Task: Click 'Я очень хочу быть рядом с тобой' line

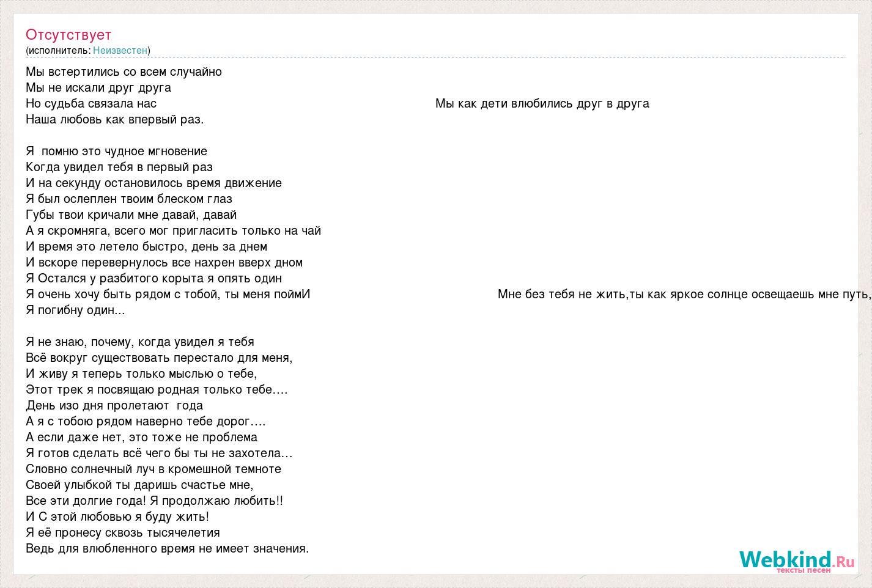Action: pos(168,295)
